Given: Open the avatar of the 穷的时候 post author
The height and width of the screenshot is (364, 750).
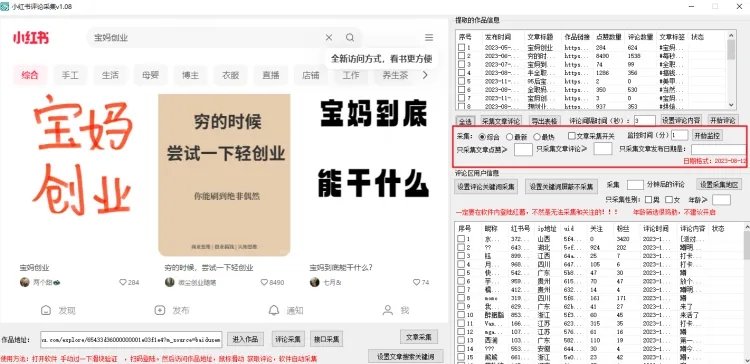Looking at the screenshot, I should [x=170, y=282].
